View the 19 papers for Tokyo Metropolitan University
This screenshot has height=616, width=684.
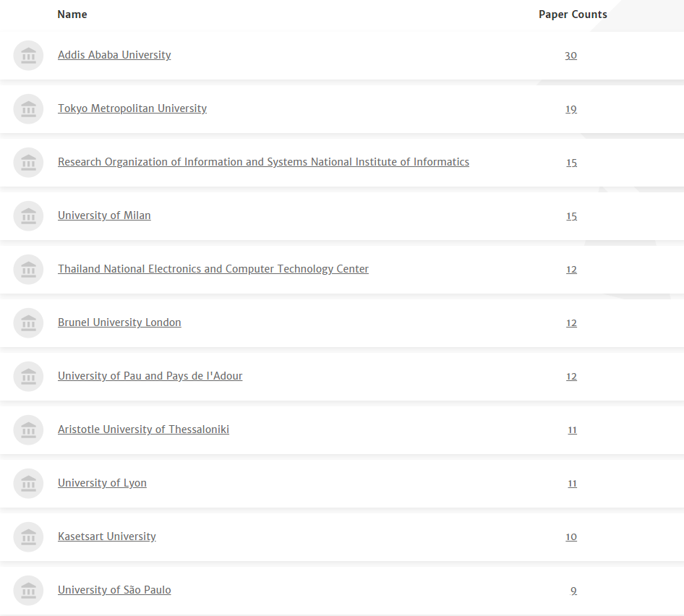(x=571, y=109)
